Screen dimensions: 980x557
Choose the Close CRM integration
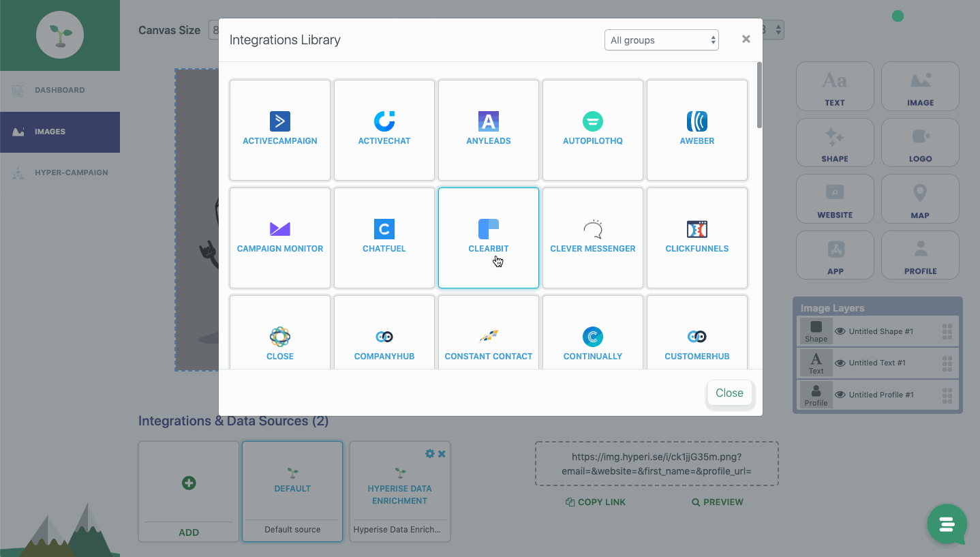pyautogui.click(x=280, y=333)
